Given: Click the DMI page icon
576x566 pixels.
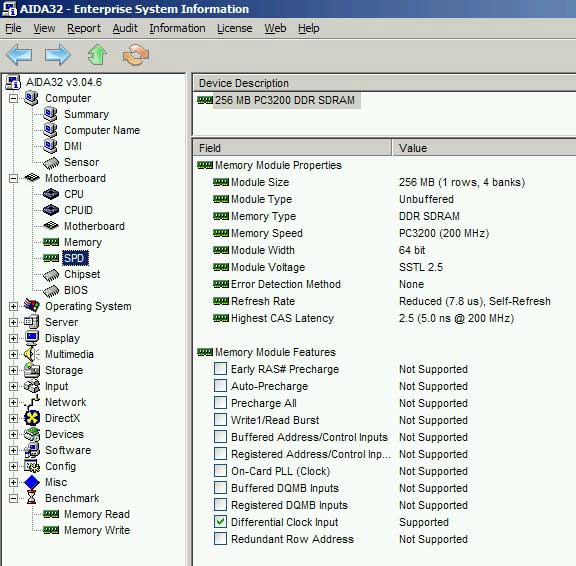Looking at the screenshot, I should [x=50, y=146].
